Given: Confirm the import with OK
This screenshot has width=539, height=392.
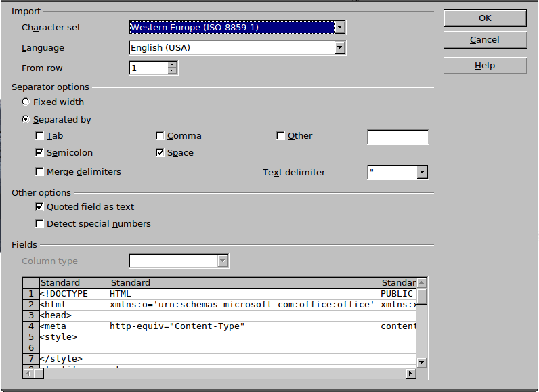Looking at the screenshot, I should click(x=485, y=18).
